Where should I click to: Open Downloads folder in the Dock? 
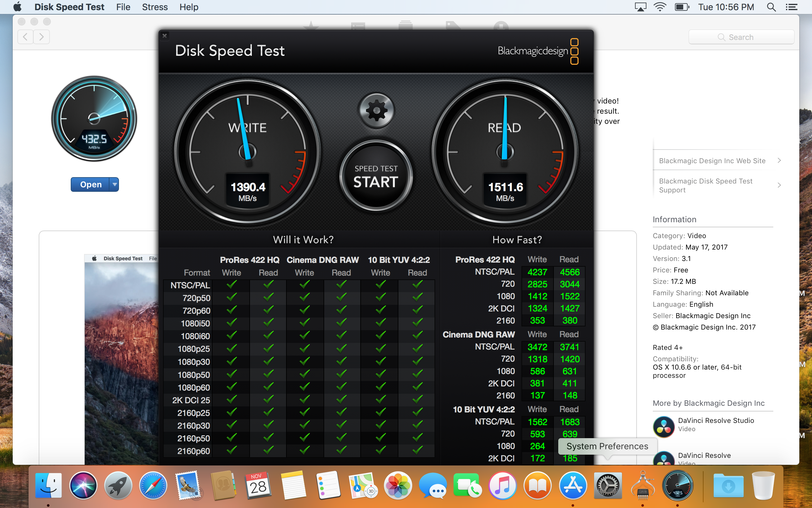click(729, 486)
